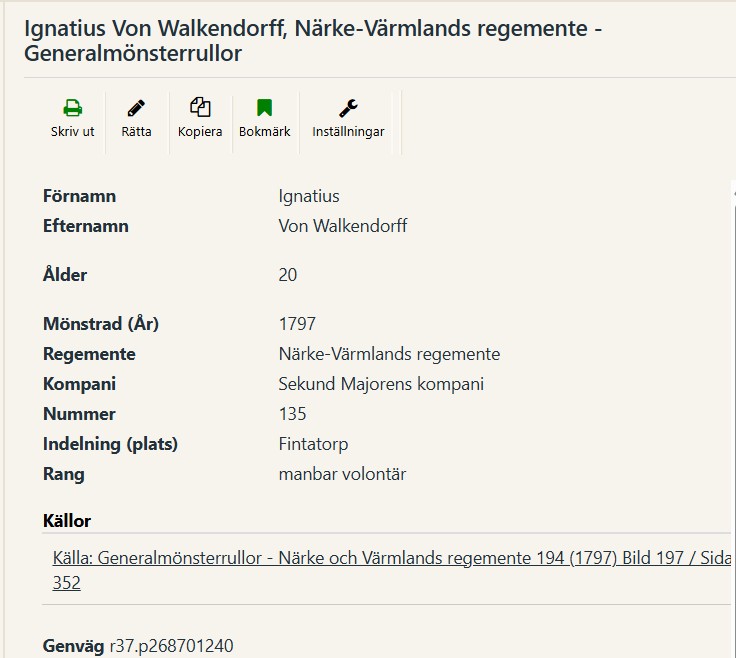This screenshot has width=736, height=658.
Task: Click the regiment value 'Närke-Värmlands regemente'
Action: pos(389,354)
